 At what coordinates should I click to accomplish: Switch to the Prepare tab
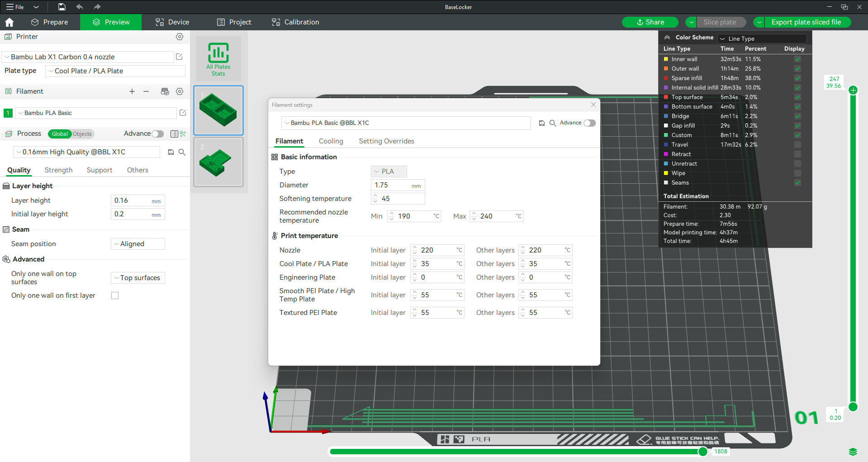click(x=50, y=22)
